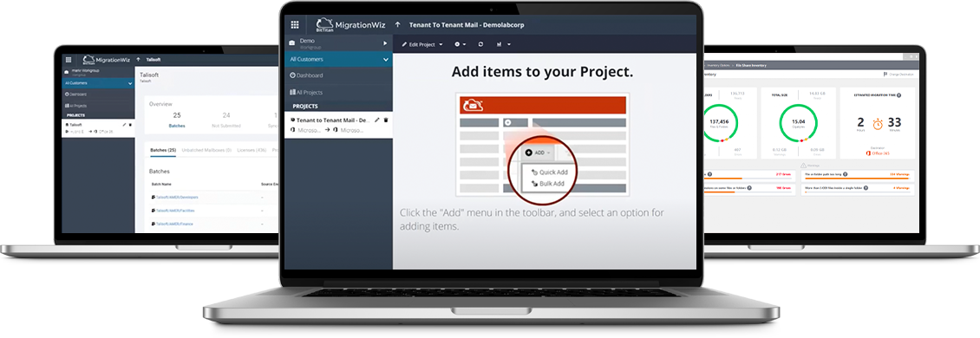Open Dashboard on the left laptop sidebar
The width and height of the screenshot is (980, 338).
pos(75,94)
